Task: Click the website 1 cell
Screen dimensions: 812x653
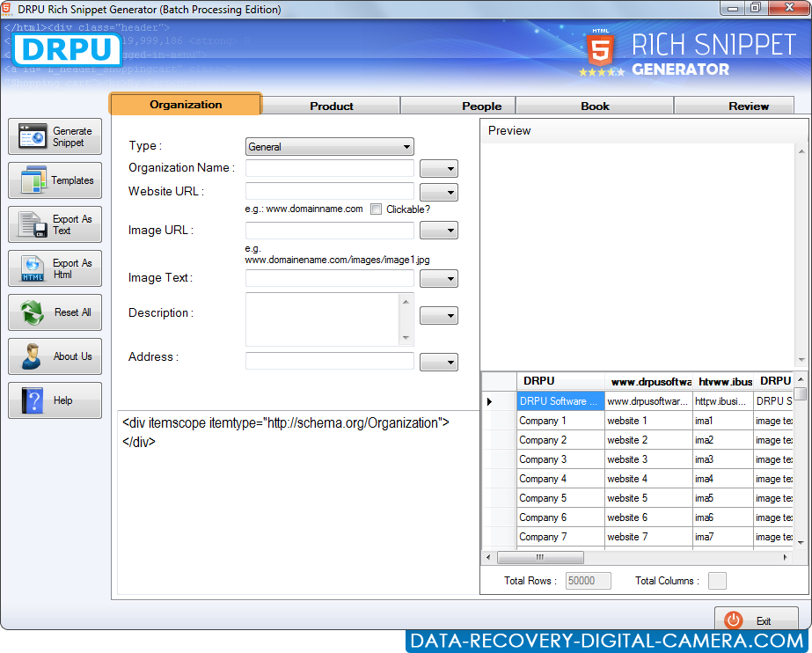Action: coord(648,421)
